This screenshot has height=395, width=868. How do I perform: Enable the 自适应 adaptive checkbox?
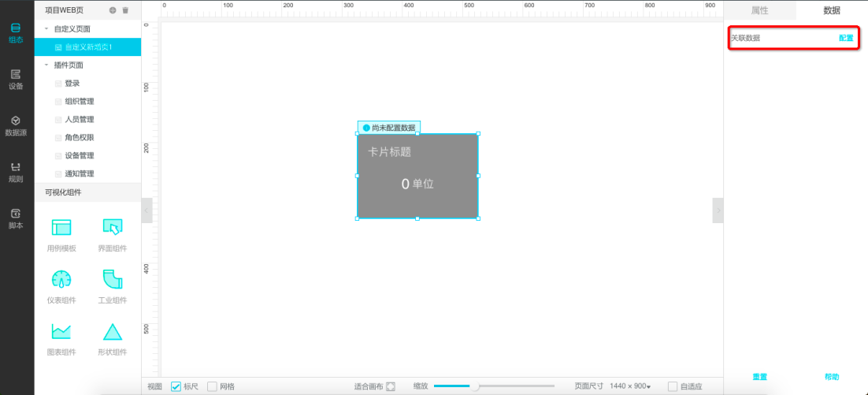tap(673, 386)
